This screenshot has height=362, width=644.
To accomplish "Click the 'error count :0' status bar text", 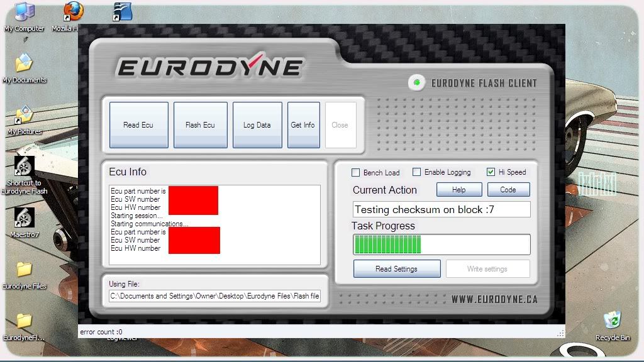I will click(x=101, y=332).
